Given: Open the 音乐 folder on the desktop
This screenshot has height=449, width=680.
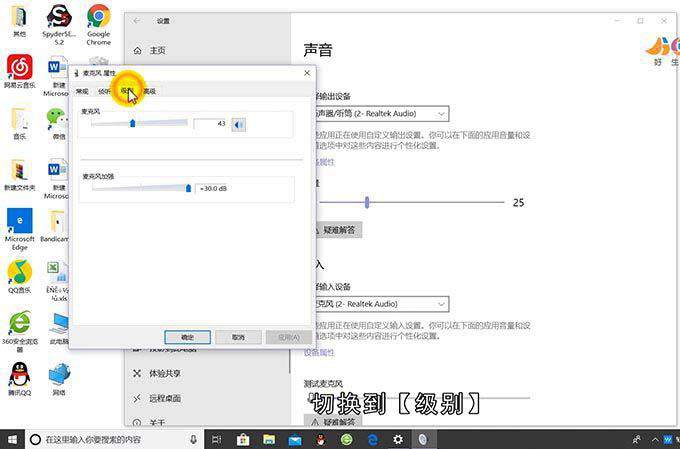Looking at the screenshot, I should coord(20,124).
